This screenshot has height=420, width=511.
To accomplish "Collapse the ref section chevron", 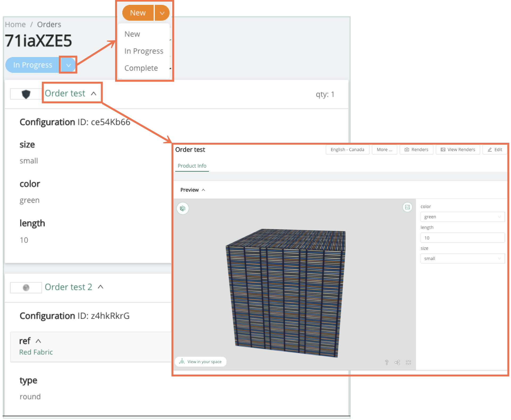I will [38, 341].
